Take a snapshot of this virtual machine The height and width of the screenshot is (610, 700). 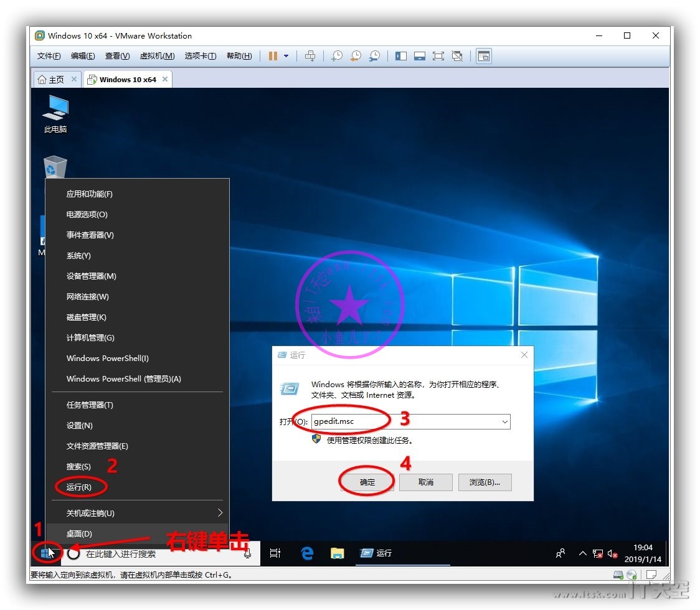pyautogui.click(x=336, y=56)
